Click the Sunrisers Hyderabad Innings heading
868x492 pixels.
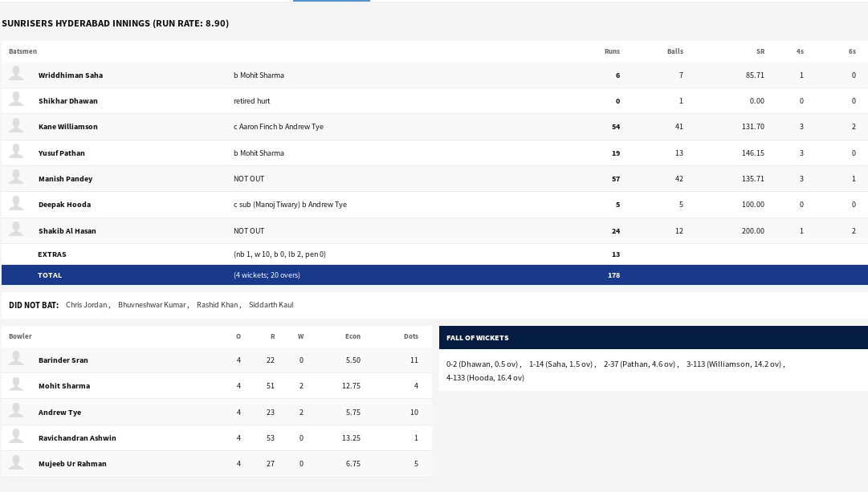coord(115,23)
